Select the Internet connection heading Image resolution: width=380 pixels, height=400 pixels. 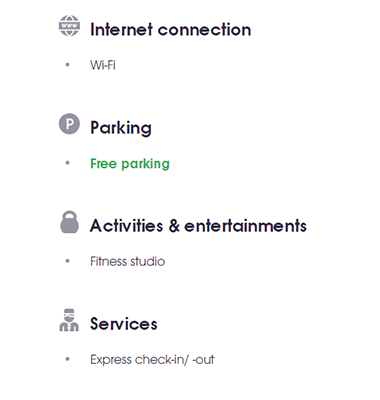pyautogui.click(x=171, y=30)
